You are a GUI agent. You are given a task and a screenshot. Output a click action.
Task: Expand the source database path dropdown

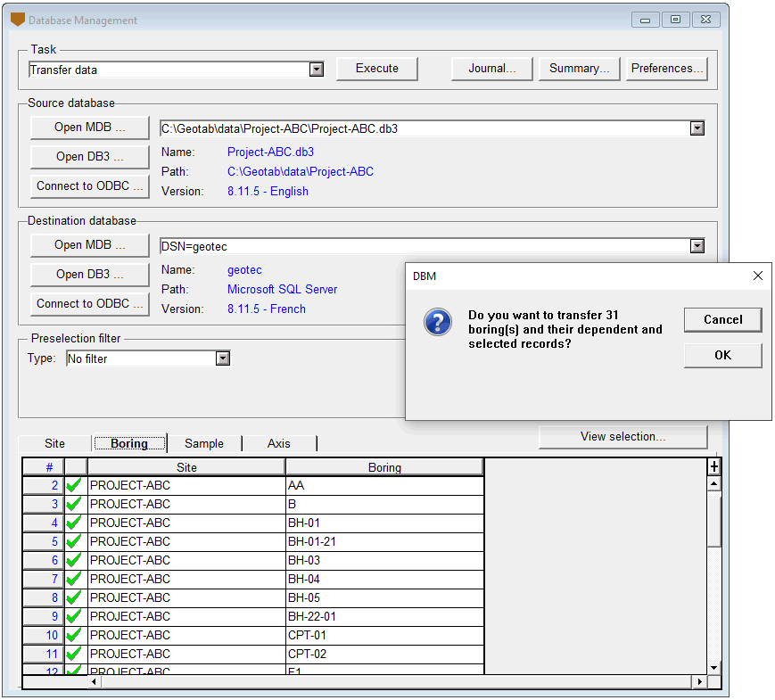coord(697,128)
